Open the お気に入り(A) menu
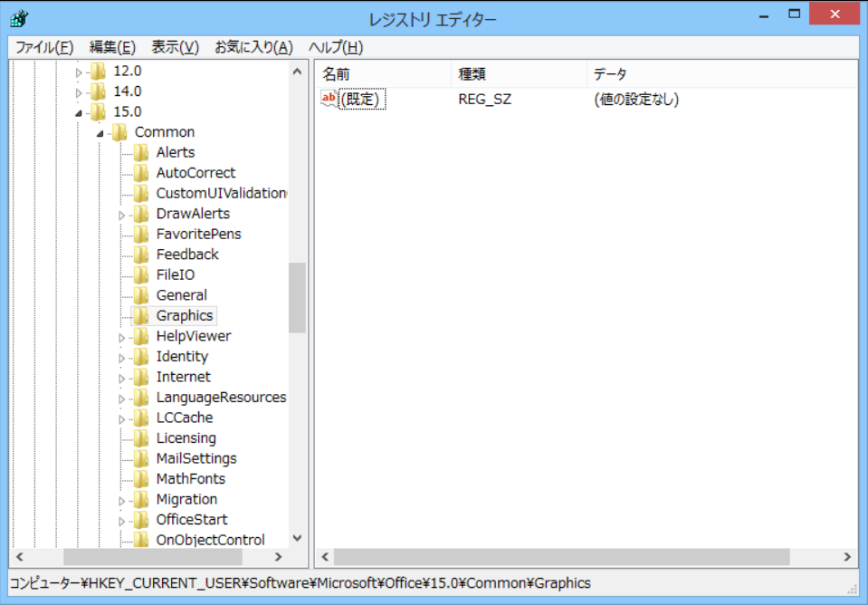This screenshot has width=868, height=605. 253,47
